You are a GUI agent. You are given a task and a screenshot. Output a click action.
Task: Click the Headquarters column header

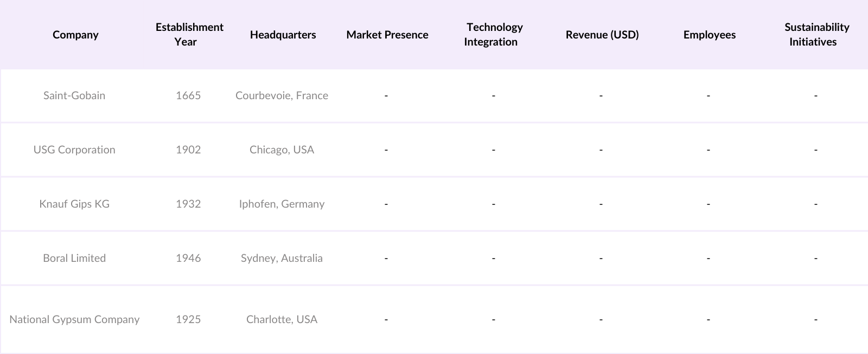click(x=283, y=35)
